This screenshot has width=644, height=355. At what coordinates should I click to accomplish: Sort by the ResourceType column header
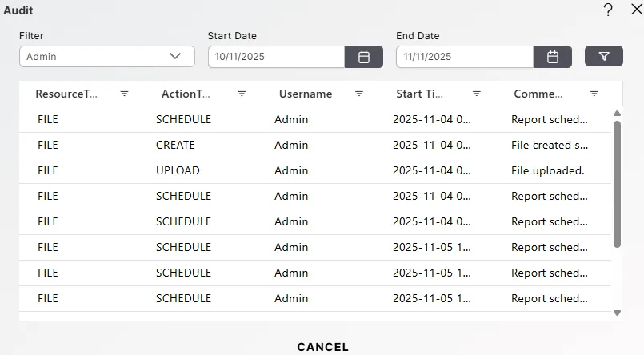(66, 94)
